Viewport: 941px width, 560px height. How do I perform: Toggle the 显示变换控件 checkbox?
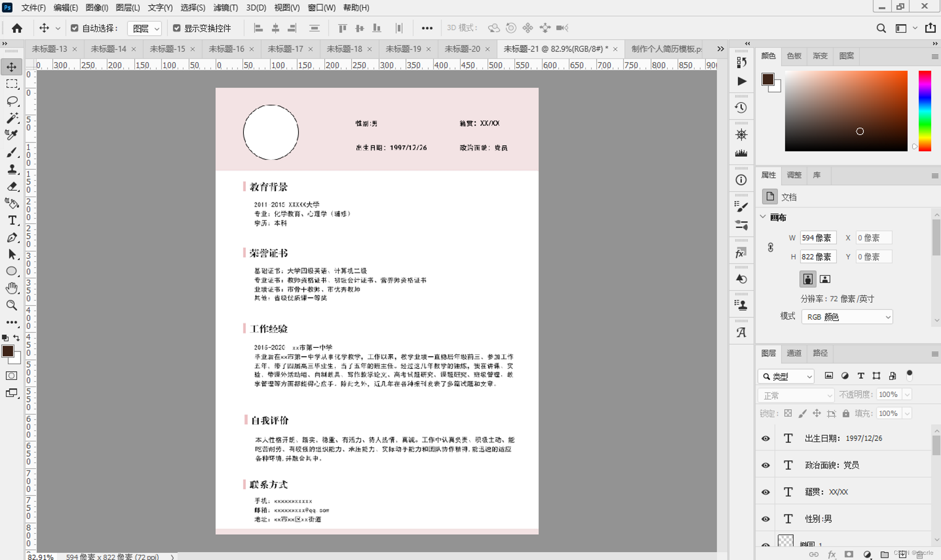[x=177, y=28]
